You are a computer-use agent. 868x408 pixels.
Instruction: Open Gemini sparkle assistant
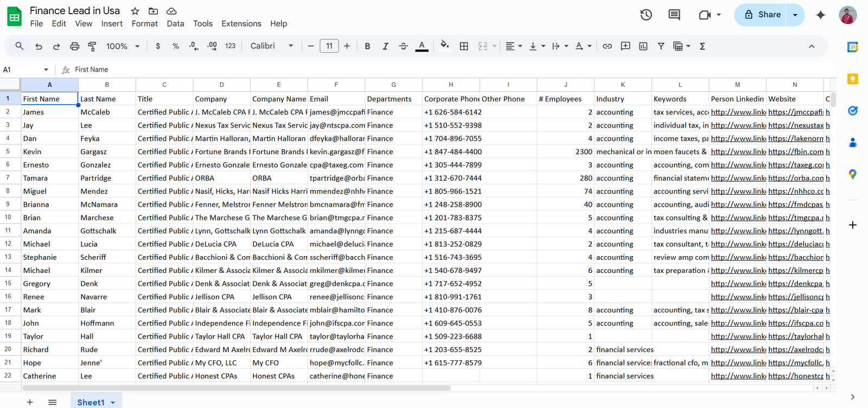click(821, 15)
